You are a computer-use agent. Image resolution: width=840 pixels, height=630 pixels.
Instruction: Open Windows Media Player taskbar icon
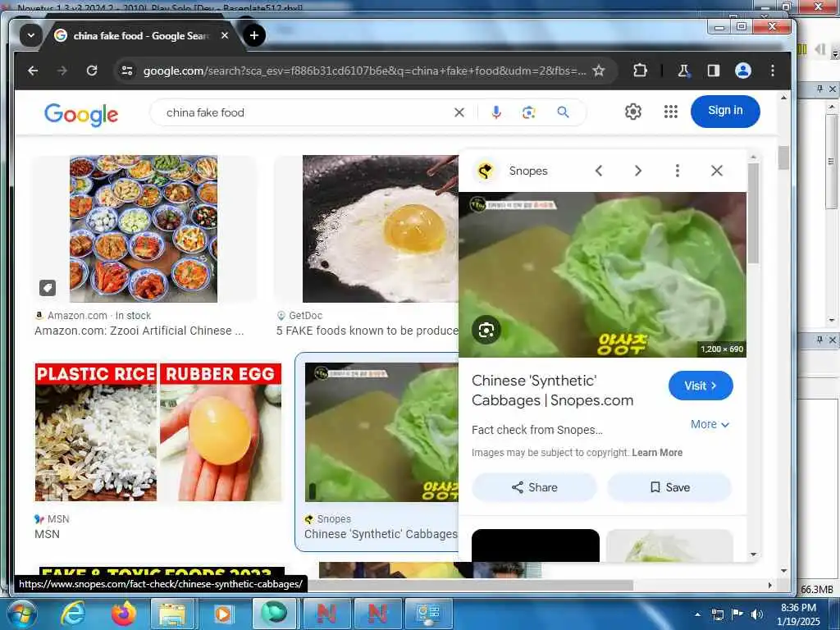point(223,614)
